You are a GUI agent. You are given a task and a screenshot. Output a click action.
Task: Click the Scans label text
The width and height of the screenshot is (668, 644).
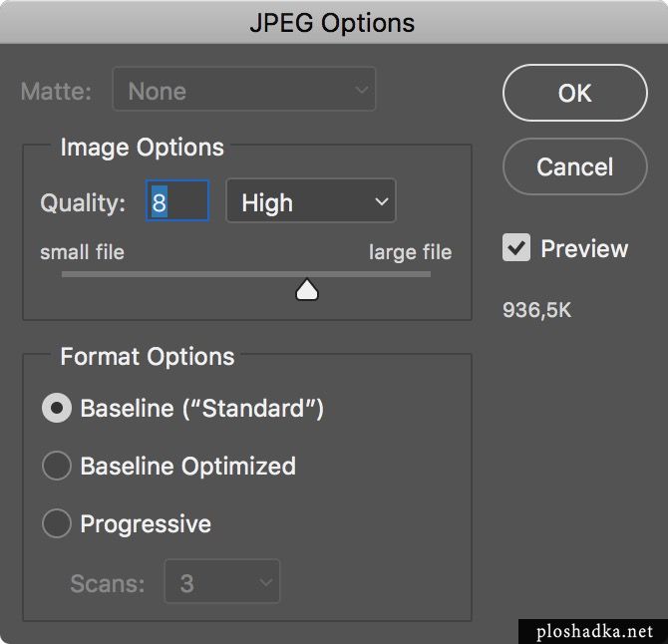click(107, 583)
